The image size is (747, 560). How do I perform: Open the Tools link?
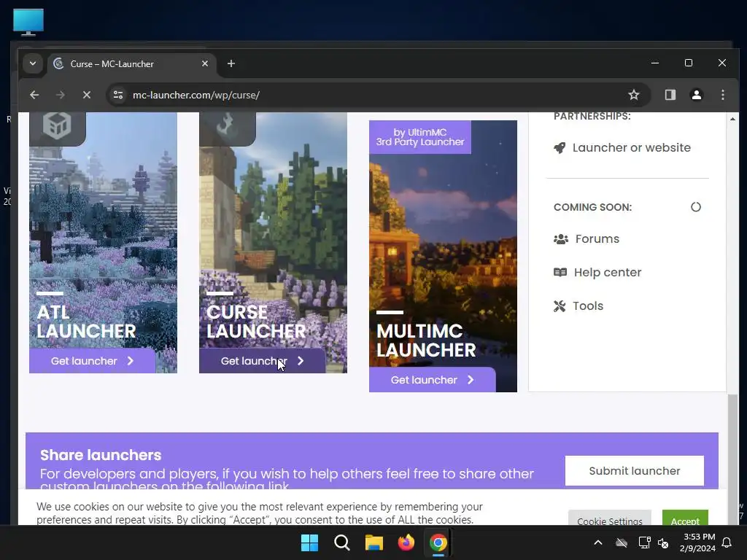click(x=588, y=306)
